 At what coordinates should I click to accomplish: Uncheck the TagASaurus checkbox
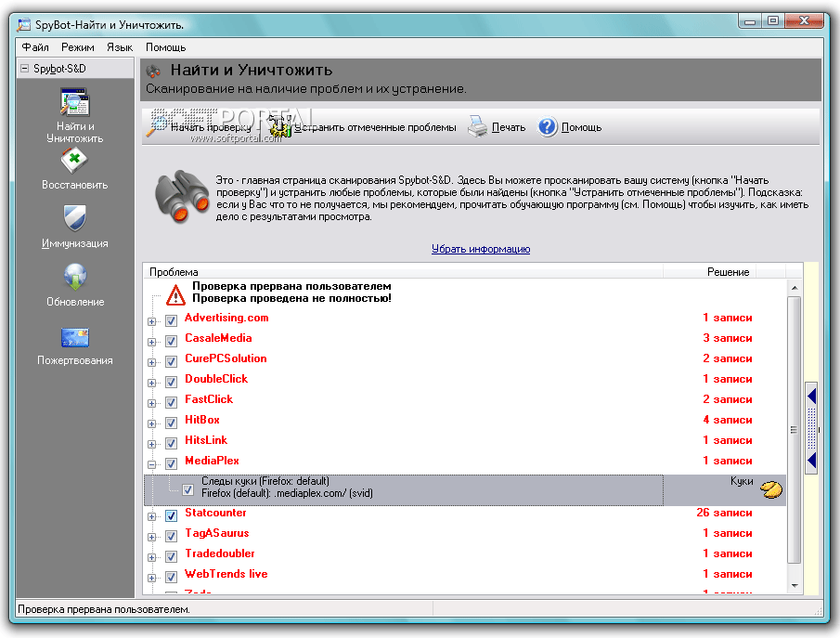coord(171,536)
